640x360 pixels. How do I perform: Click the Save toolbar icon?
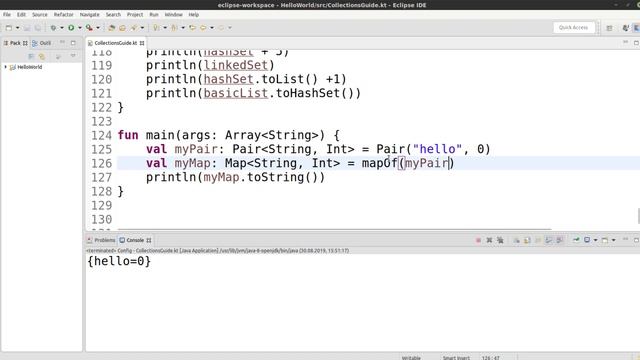tap(27, 28)
